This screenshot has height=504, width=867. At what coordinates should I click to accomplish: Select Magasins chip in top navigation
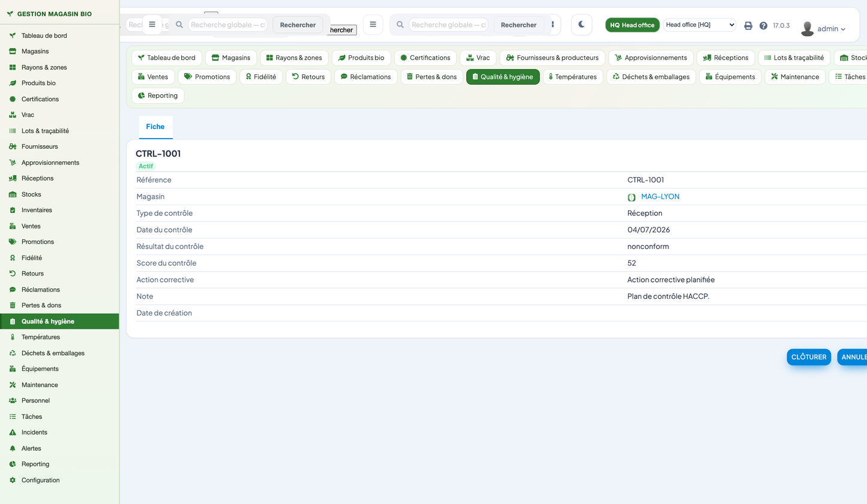pos(231,58)
